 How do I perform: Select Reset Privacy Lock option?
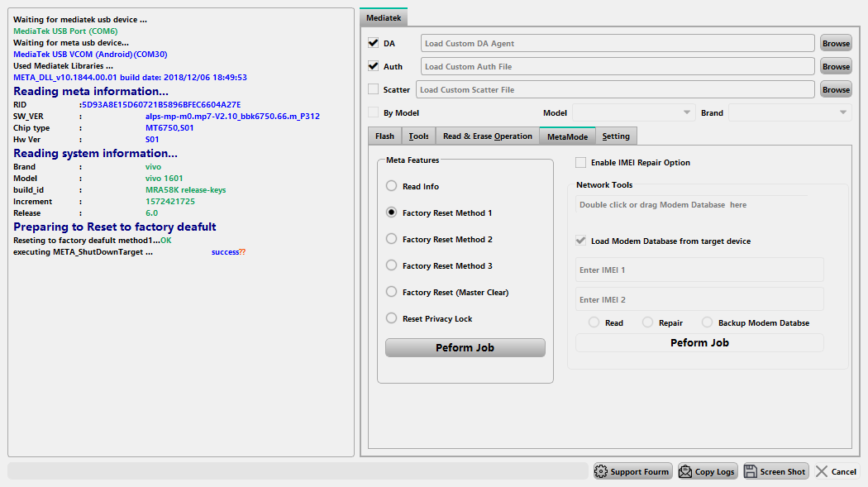(x=391, y=318)
